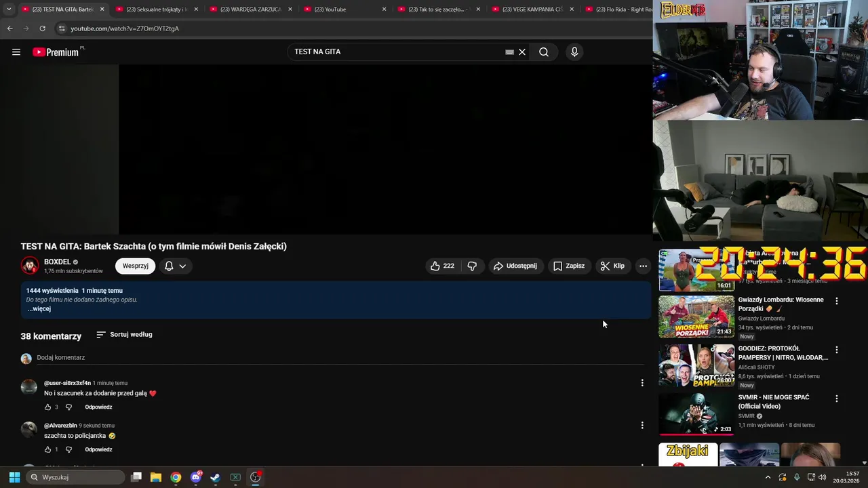
Task: Open Gwiazdy Lombardu Wiosenne Porządki thumbnail
Action: point(696,317)
